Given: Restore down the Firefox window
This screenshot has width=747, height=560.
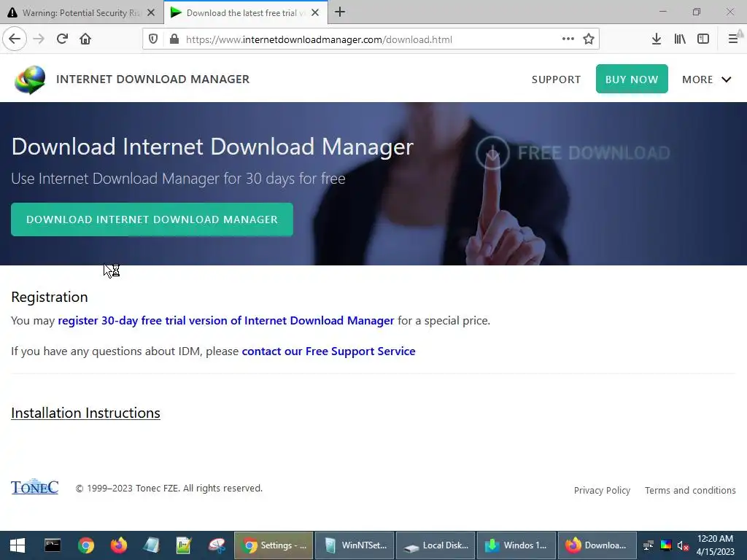Looking at the screenshot, I should [697, 12].
